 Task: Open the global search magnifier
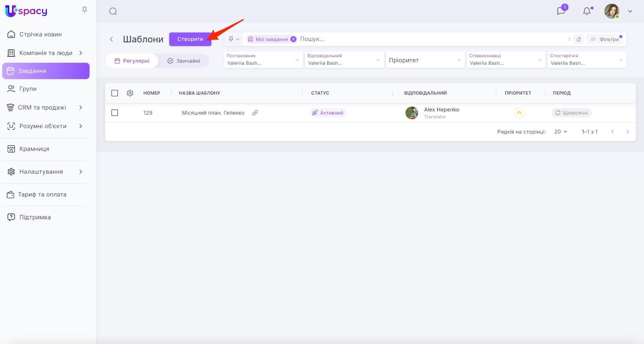pos(113,11)
